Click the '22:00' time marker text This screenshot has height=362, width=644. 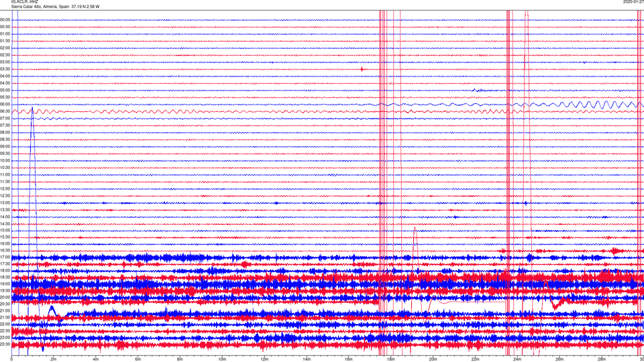5,324
